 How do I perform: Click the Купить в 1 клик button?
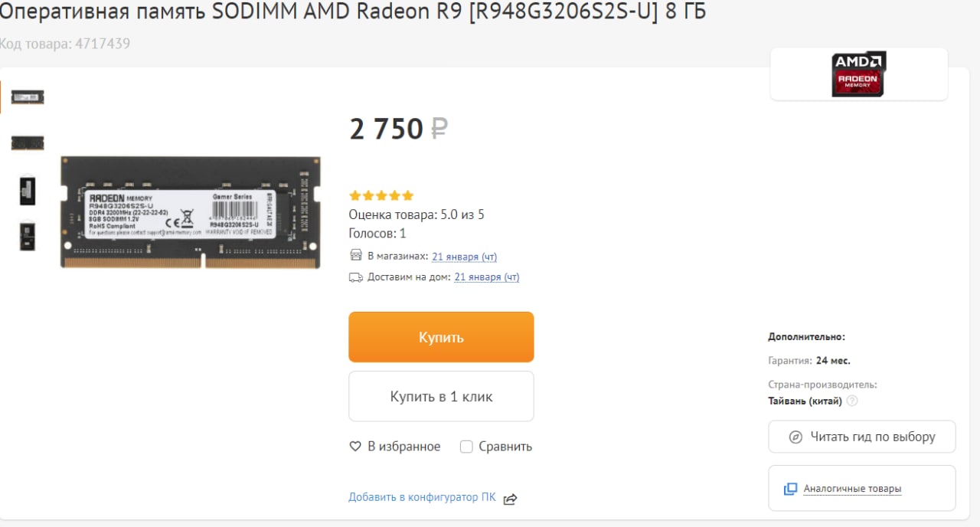[441, 397]
